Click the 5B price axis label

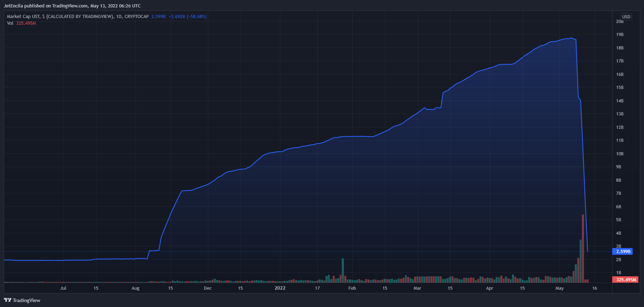coord(619,220)
